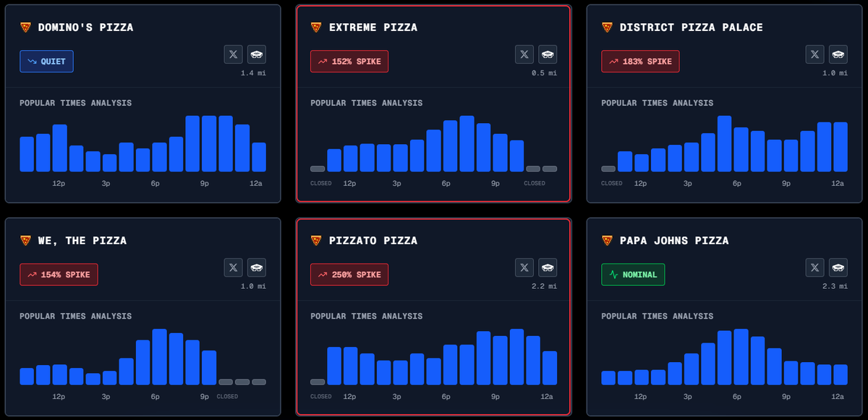Click the CLOSED label in Pizzato Pizza chart

point(321,396)
